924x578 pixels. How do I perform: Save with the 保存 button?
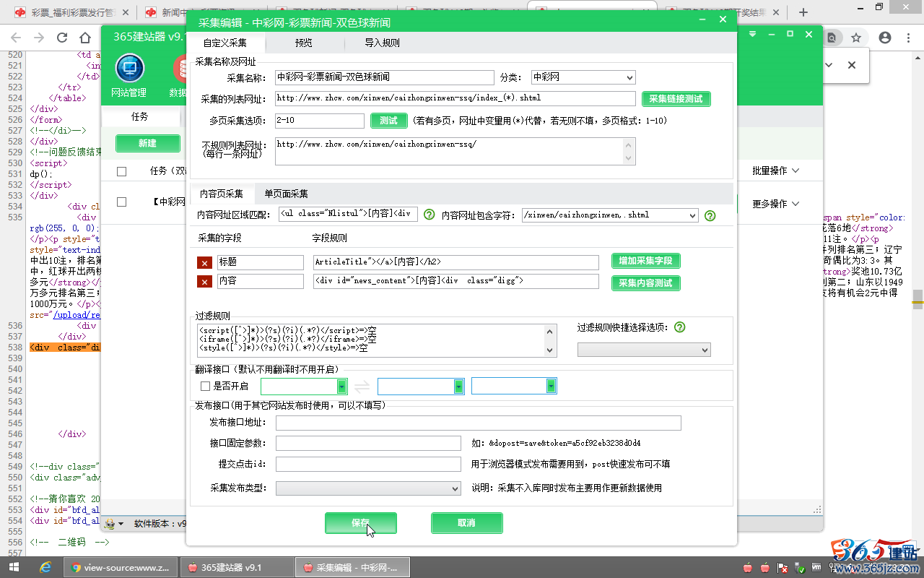[360, 523]
